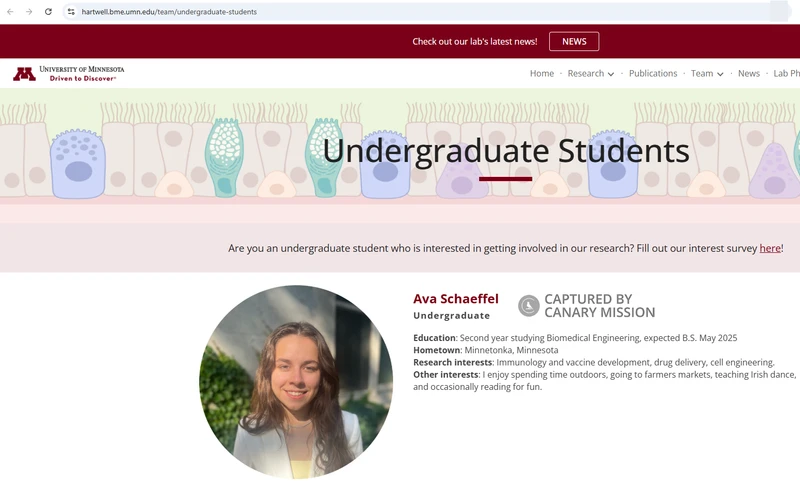Click the "Other interests" line

(x=605, y=381)
